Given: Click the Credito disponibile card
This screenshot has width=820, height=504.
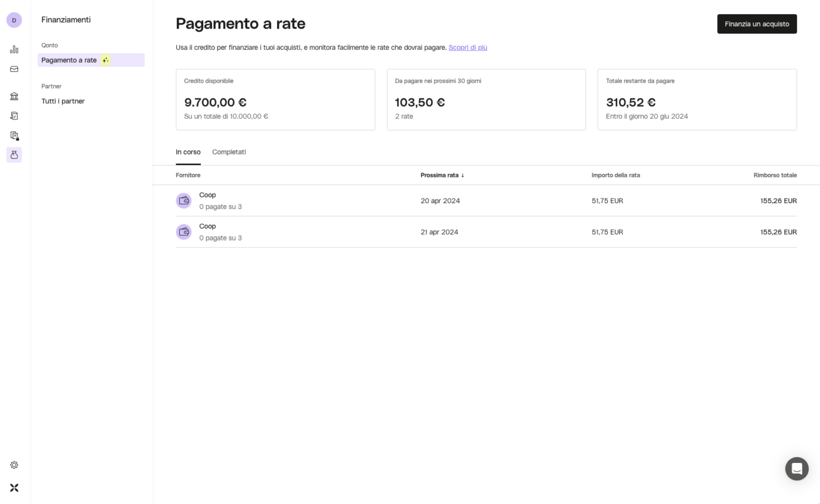Looking at the screenshot, I should (275, 100).
